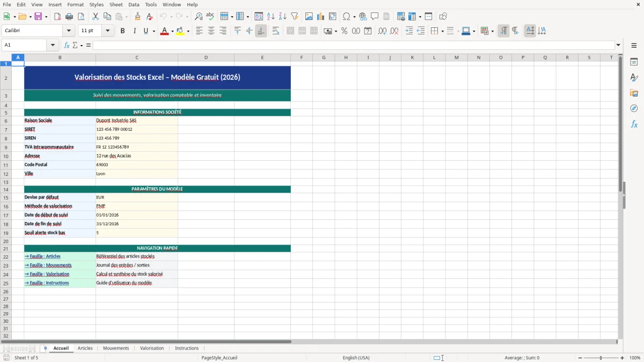Sort descending with the Z-A icon
The height and width of the screenshot is (362, 644).
click(x=283, y=17)
